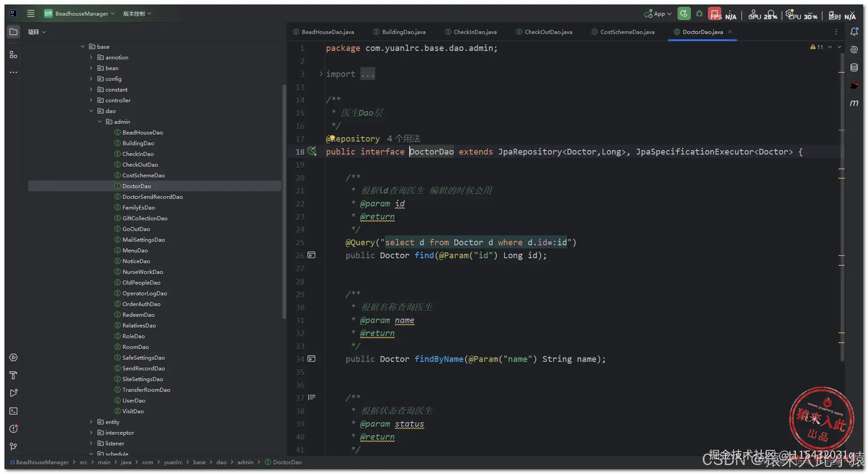Expand the interceptor folder
The image size is (868, 474).
(91, 432)
